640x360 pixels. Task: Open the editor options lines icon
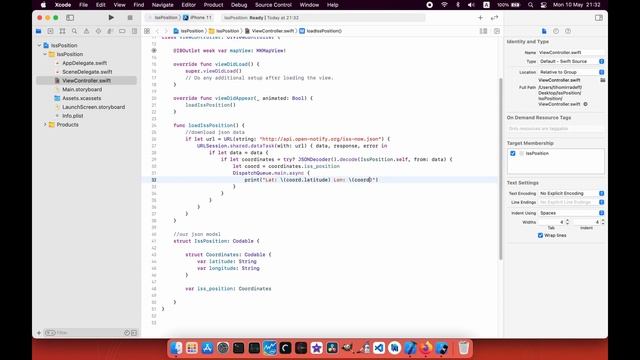coord(483,31)
